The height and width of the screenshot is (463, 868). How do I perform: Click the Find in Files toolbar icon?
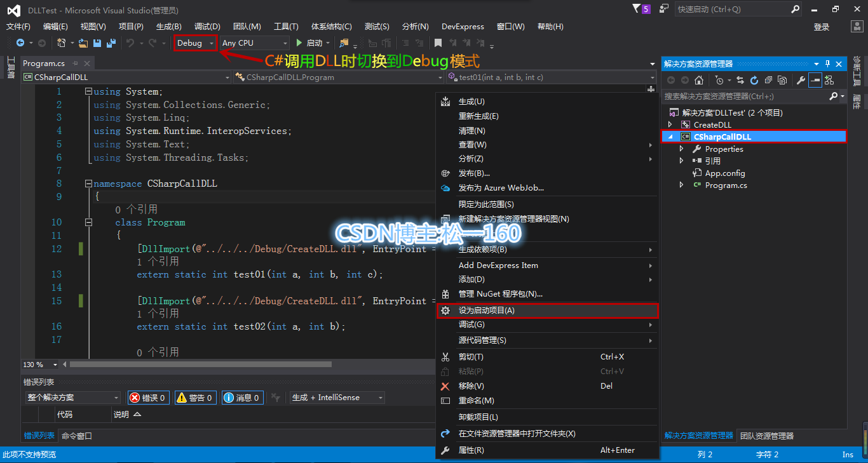pyautogui.click(x=344, y=43)
